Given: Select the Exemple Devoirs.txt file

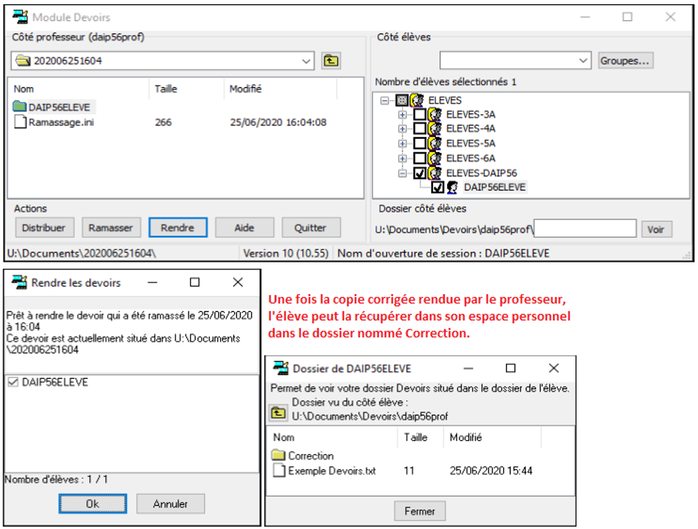Looking at the screenshot, I should pos(329,470).
